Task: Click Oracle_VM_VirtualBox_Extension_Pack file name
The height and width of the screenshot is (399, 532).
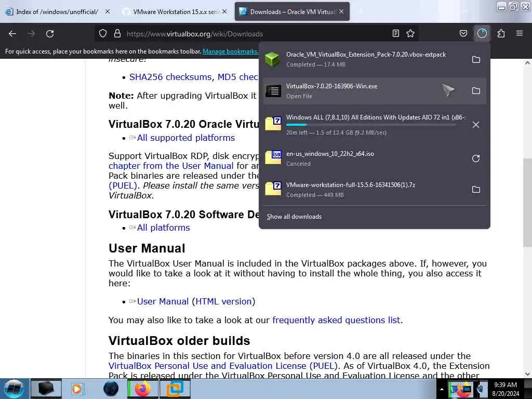Action: pyautogui.click(x=366, y=55)
